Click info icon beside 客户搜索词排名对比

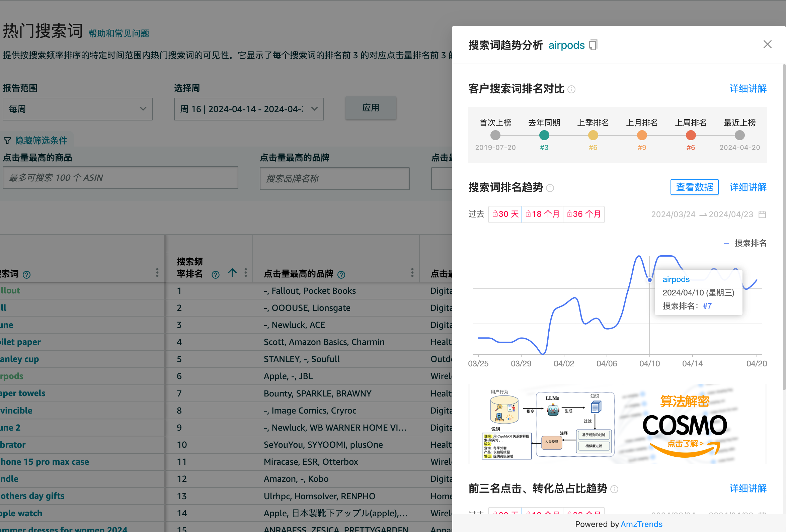(x=571, y=89)
